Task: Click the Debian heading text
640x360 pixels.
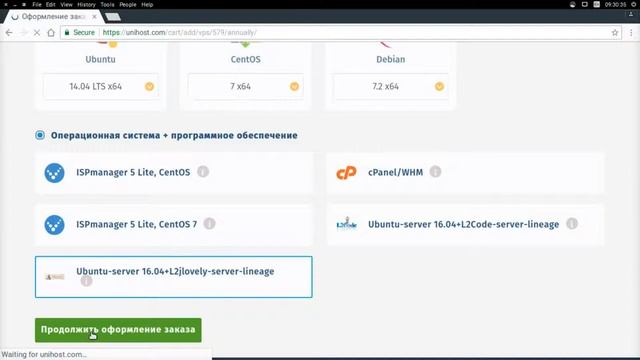Action: pyautogui.click(x=391, y=60)
